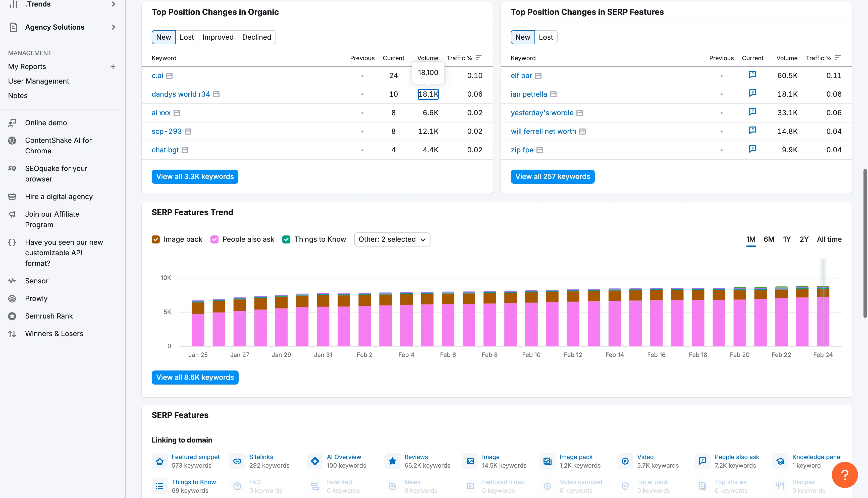Click the Things to Know list icon
Image resolution: width=868 pixels, height=498 pixels.
(160, 486)
